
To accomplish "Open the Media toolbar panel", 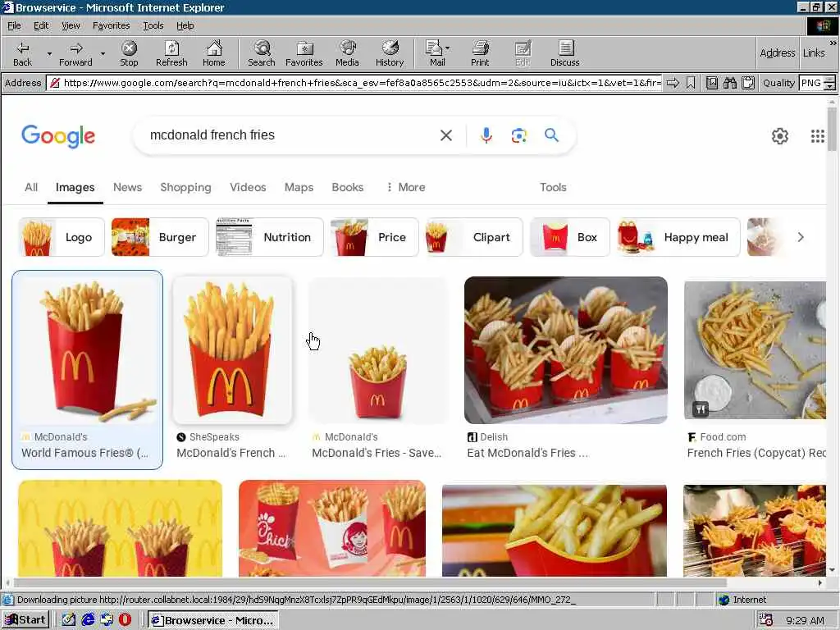I will 347,53.
